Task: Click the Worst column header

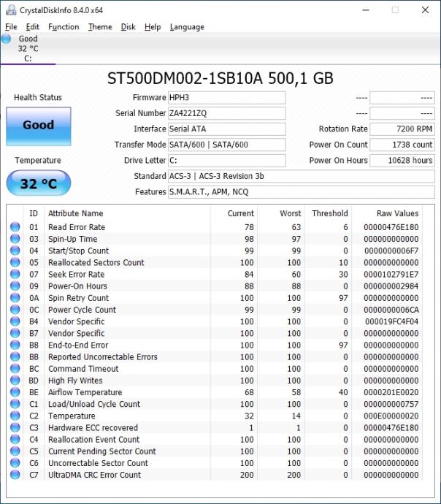Action: point(291,213)
